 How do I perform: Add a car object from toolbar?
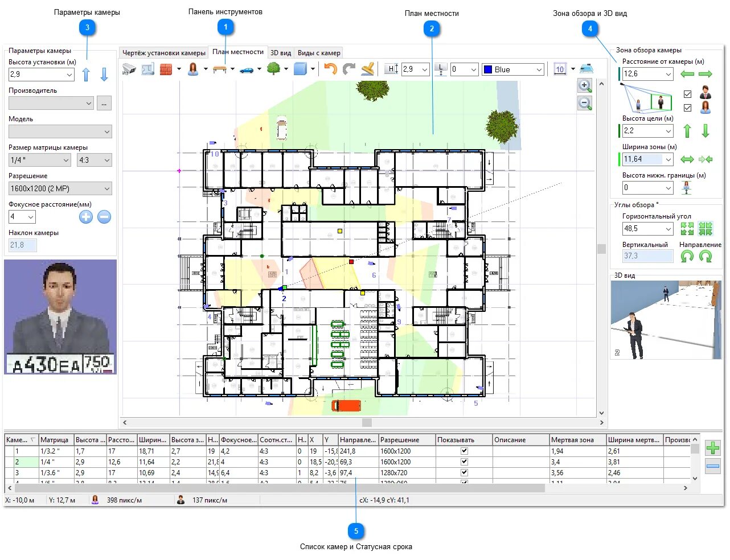click(247, 69)
